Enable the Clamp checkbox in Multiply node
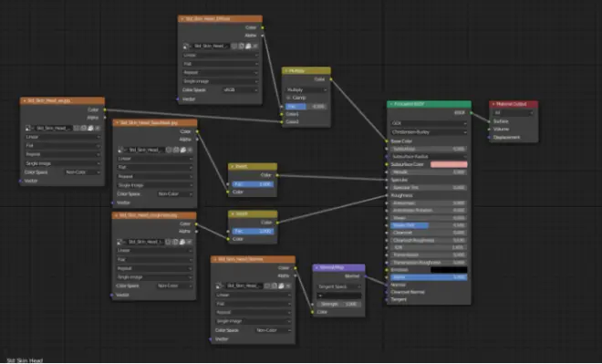The image size is (602, 364). tap(289, 98)
